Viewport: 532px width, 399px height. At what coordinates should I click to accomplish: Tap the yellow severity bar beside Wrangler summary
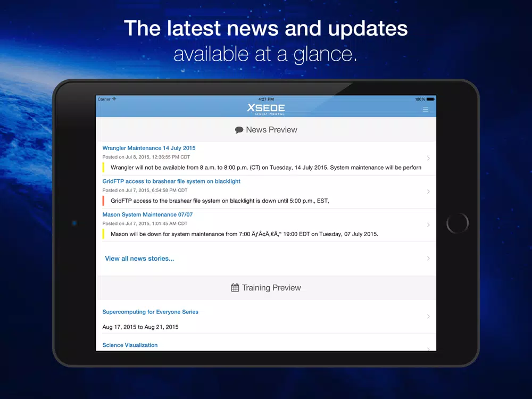(x=103, y=167)
